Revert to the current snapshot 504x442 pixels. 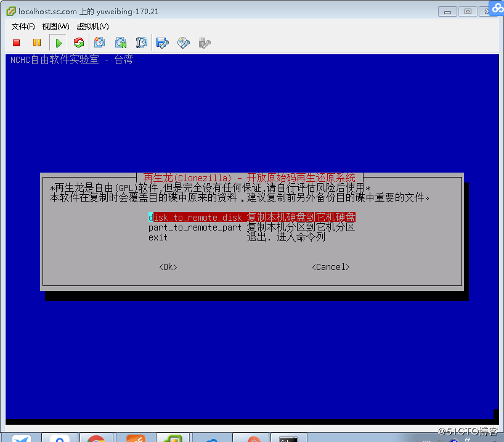click(x=121, y=43)
